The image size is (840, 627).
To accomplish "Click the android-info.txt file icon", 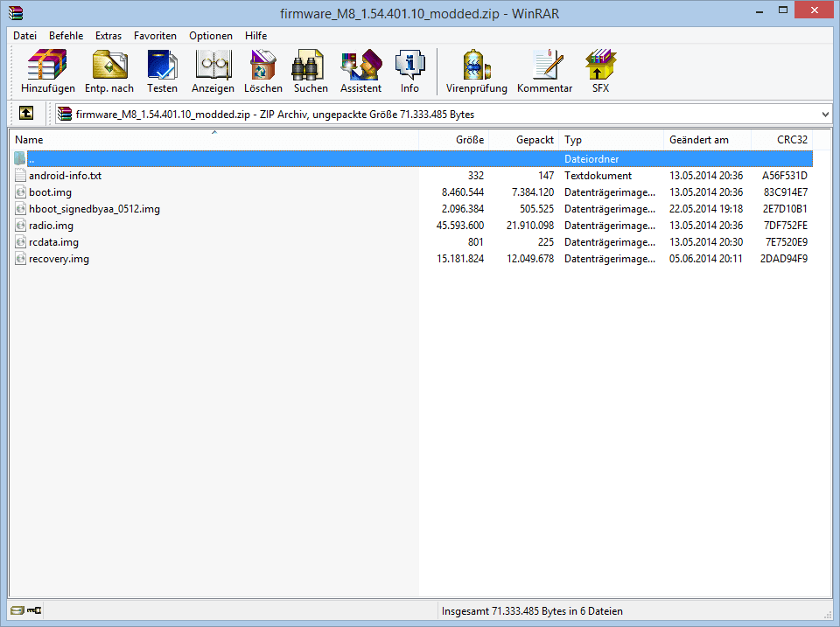I will point(20,175).
